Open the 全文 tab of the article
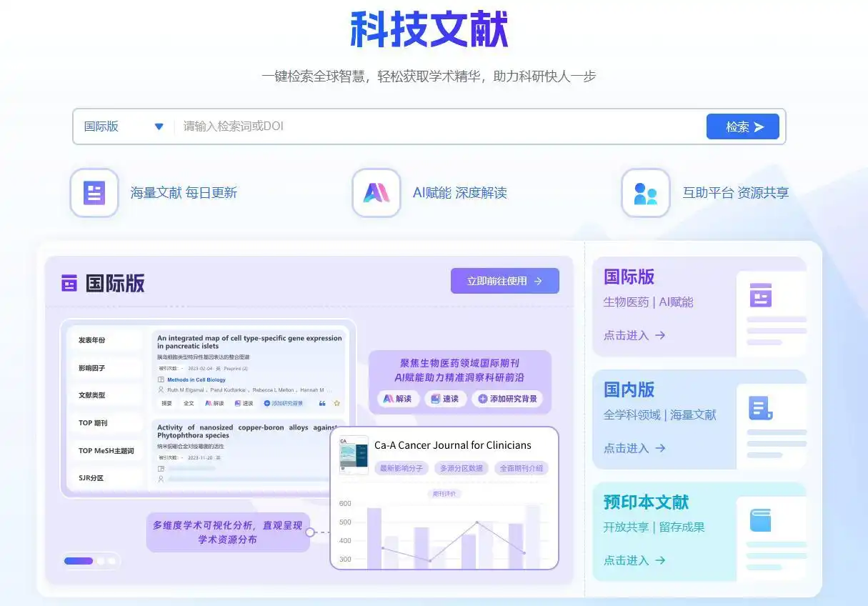The height and width of the screenshot is (606, 868). tap(189, 403)
